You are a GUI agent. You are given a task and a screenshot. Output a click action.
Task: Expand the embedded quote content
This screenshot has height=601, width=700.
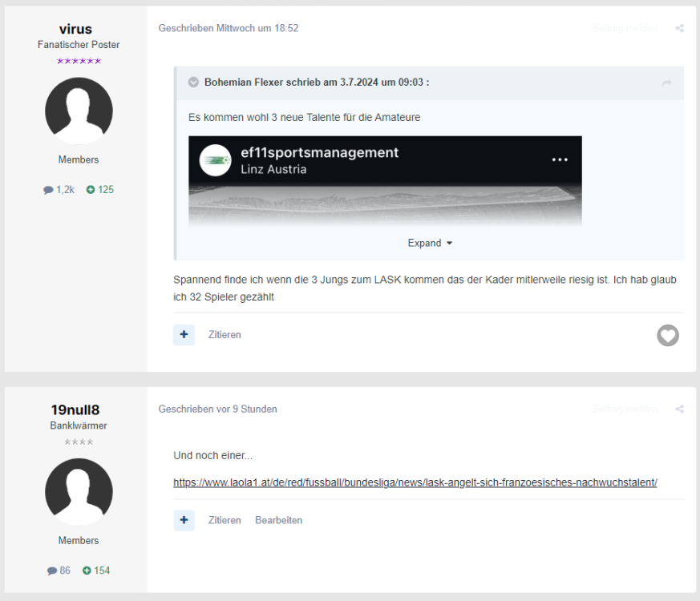429,243
